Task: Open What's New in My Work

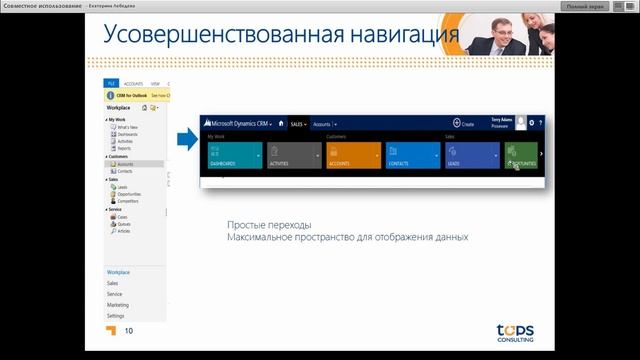Action: (124, 127)
